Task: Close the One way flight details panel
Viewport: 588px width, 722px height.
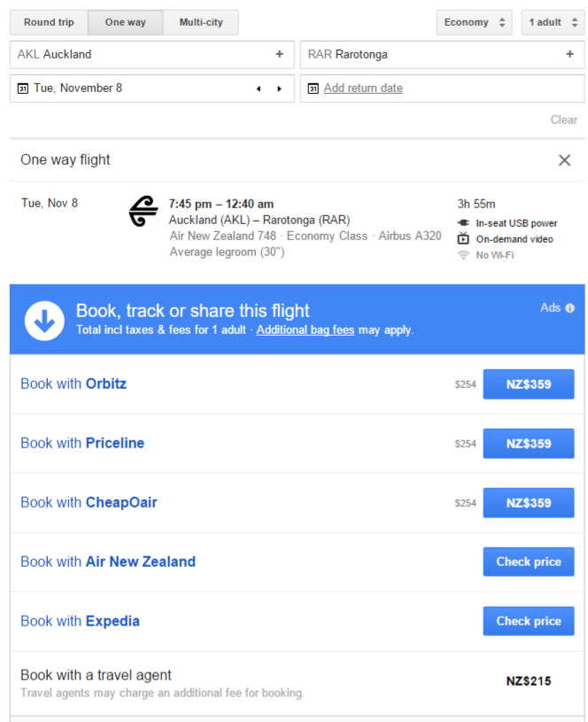Action: 564,160
